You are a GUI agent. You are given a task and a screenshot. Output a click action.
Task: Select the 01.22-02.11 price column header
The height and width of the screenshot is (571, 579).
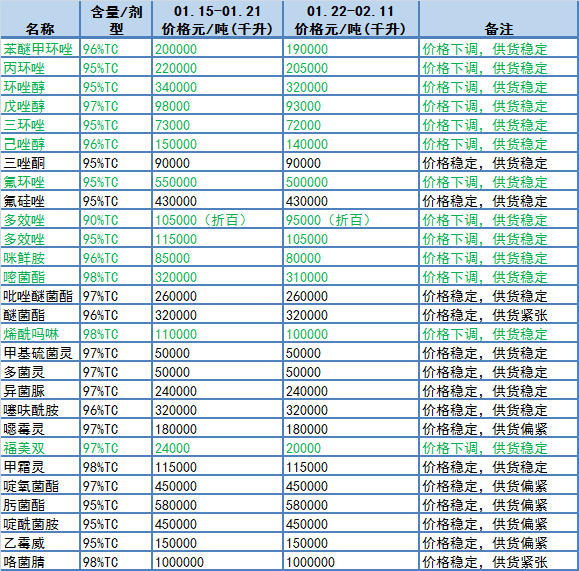click(350, 19)
